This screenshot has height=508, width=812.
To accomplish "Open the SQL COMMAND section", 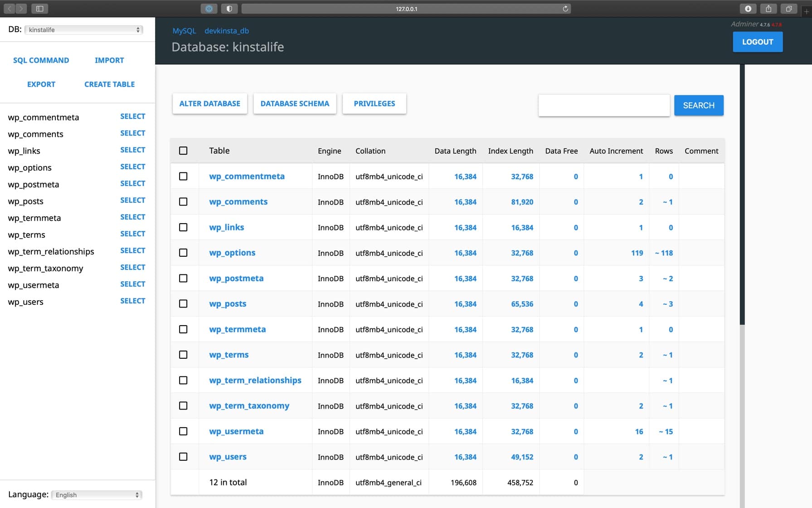I will click(41, 60).
